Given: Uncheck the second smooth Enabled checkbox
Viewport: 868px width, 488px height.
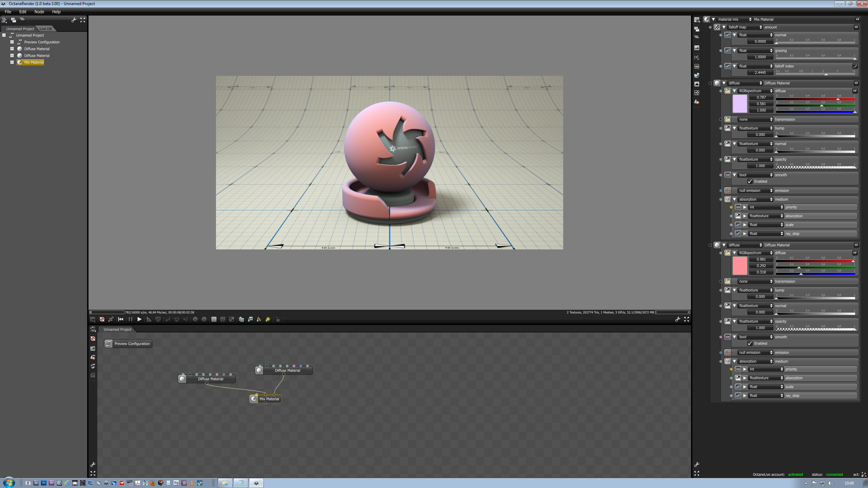Looking at the screenshot, I should pyautogui.click(x=750, y=343).
